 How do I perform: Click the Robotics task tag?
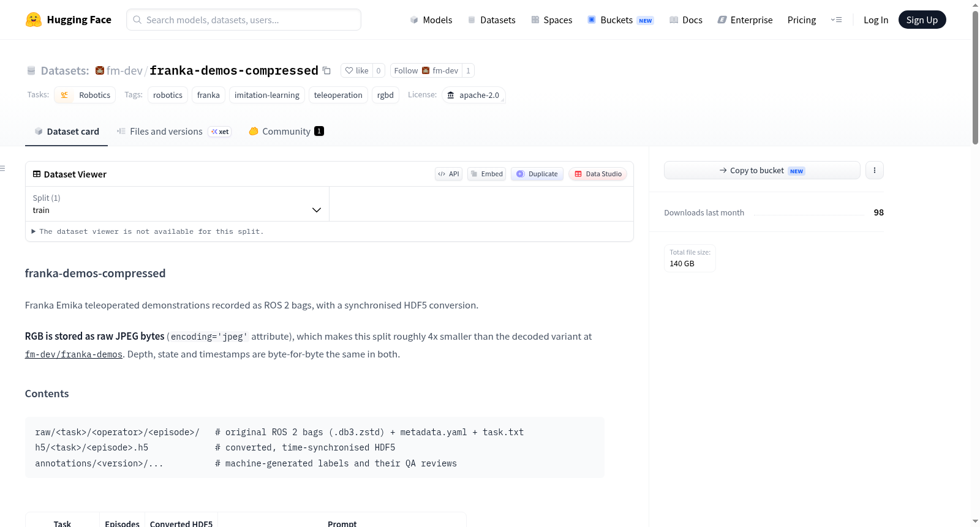tap(85, 95)
